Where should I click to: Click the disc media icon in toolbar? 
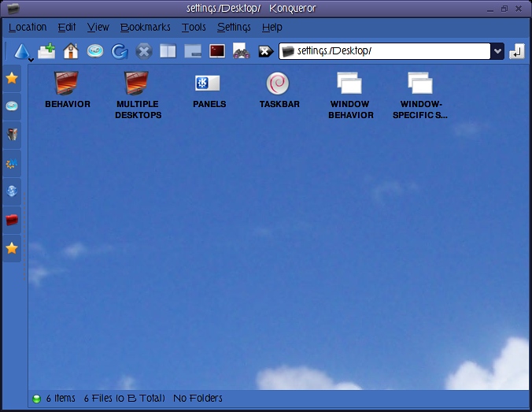point(95,51)
